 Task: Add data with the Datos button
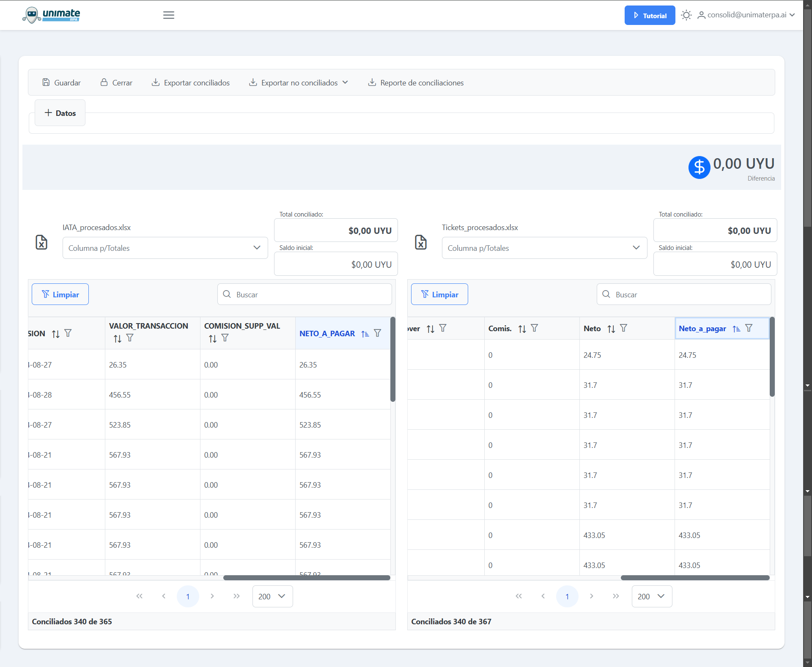pyautogui.click(x=60, y=113)
